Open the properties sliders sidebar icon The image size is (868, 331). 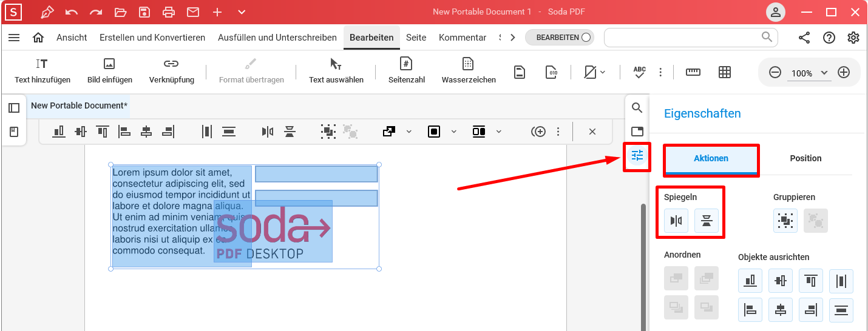(637, 156)
